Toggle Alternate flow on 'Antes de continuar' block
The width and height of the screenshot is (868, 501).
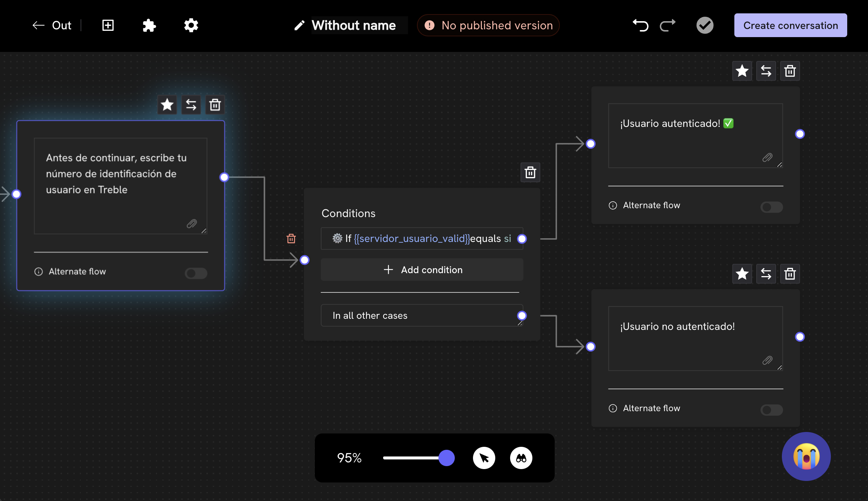(x=196, y=273)
